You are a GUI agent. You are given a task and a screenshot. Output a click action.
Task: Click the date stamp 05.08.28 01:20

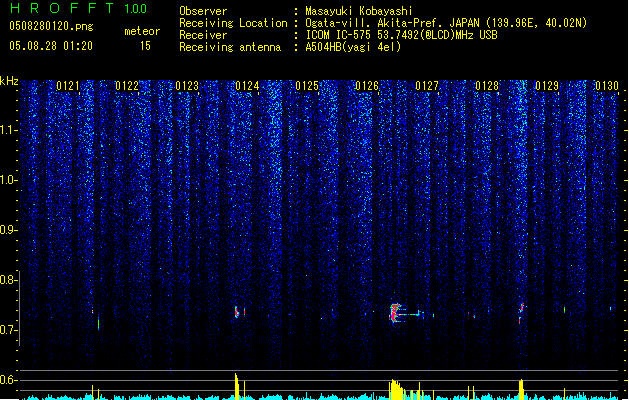coord(51,46)
